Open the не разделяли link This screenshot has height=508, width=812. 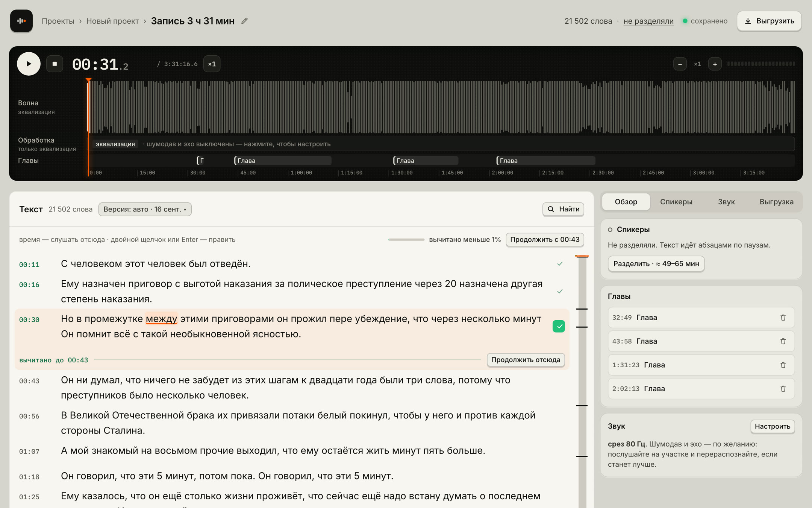(x=648, y=21)
